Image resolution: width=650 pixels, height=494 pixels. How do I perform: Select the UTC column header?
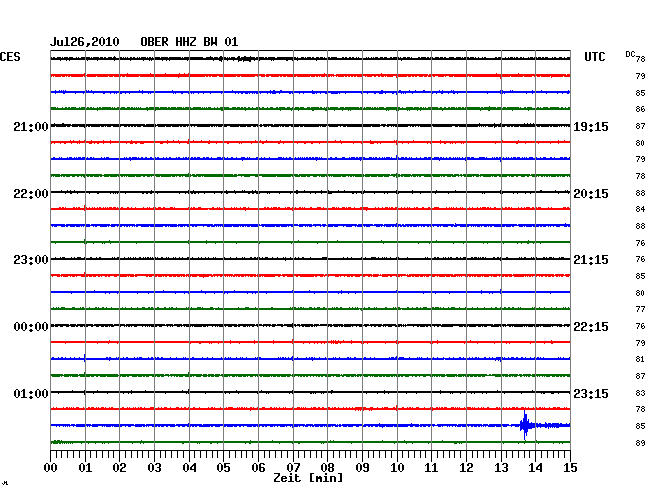pos(594,57)
